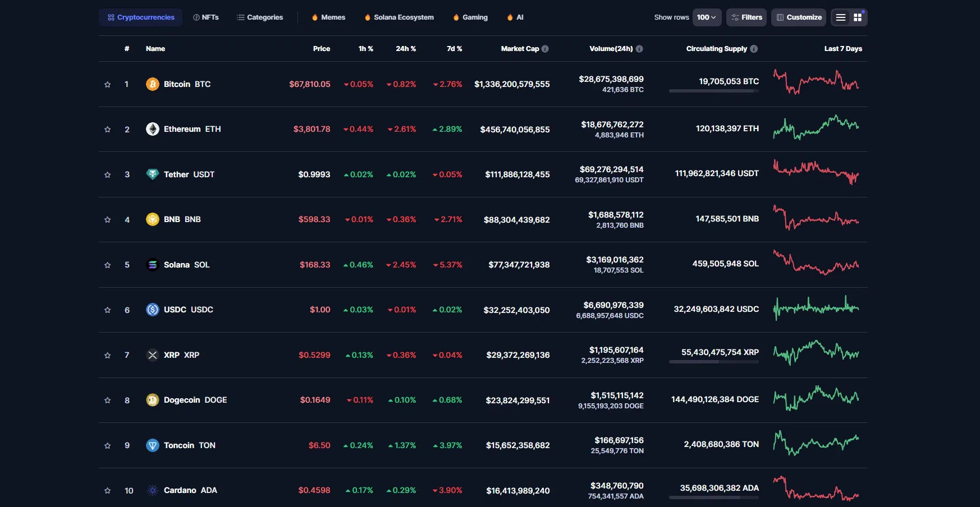Switch to grid view layout icon
980x507 pixels.
coord(858,17)
